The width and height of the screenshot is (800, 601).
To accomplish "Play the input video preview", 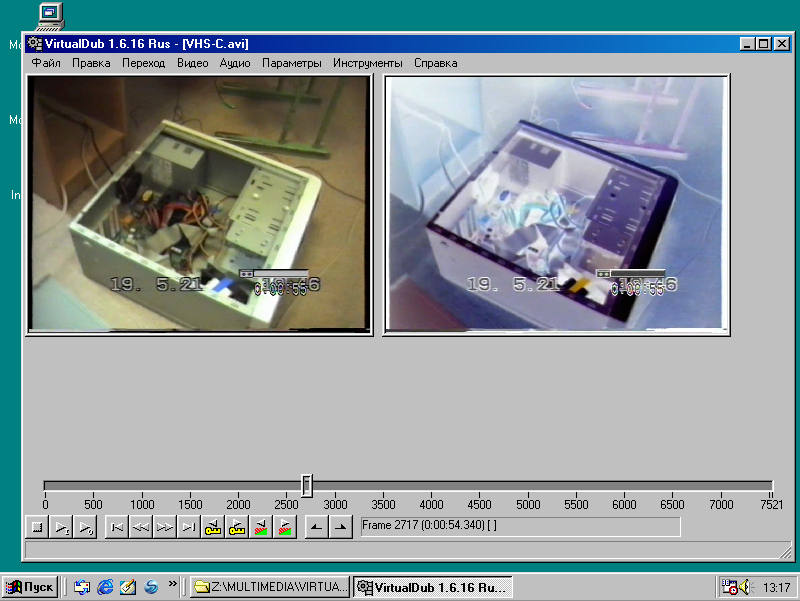I will click(61, 527).
